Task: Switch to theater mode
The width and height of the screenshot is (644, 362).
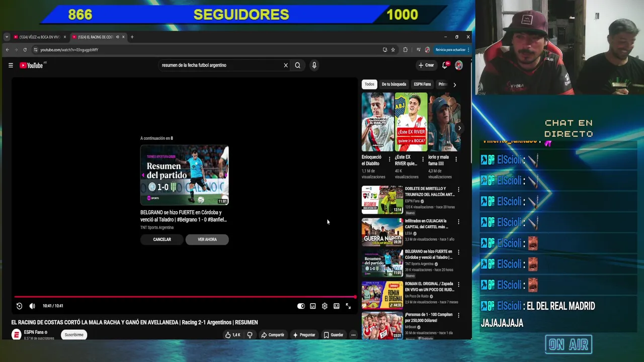Action: tap(337, 306)
